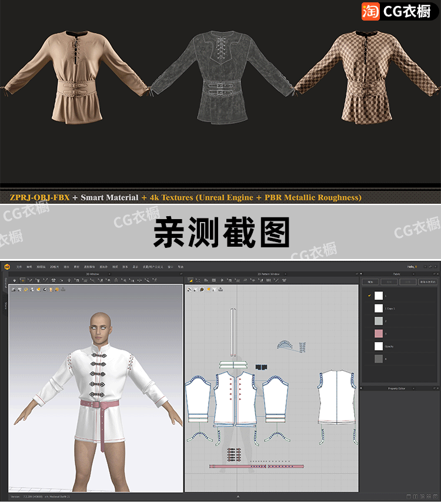Open the 素材 menu
441x504 pixels.
76,267
